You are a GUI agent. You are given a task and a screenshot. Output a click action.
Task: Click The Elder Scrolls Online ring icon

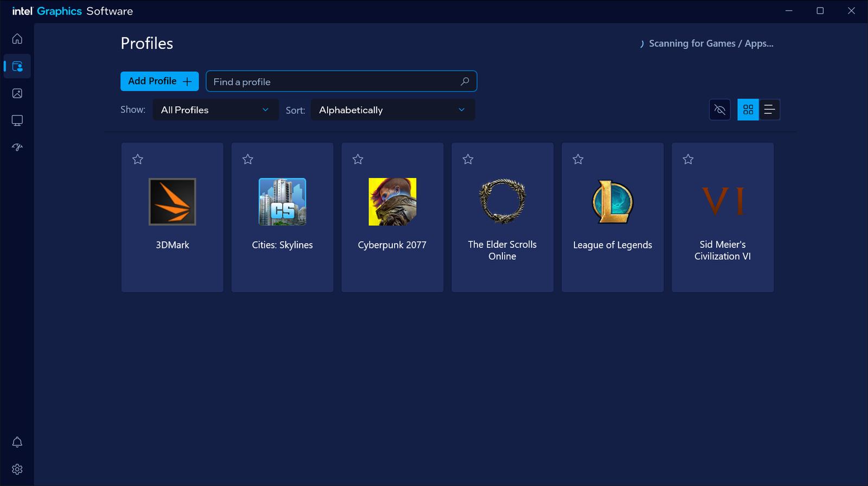click(502, 202)
